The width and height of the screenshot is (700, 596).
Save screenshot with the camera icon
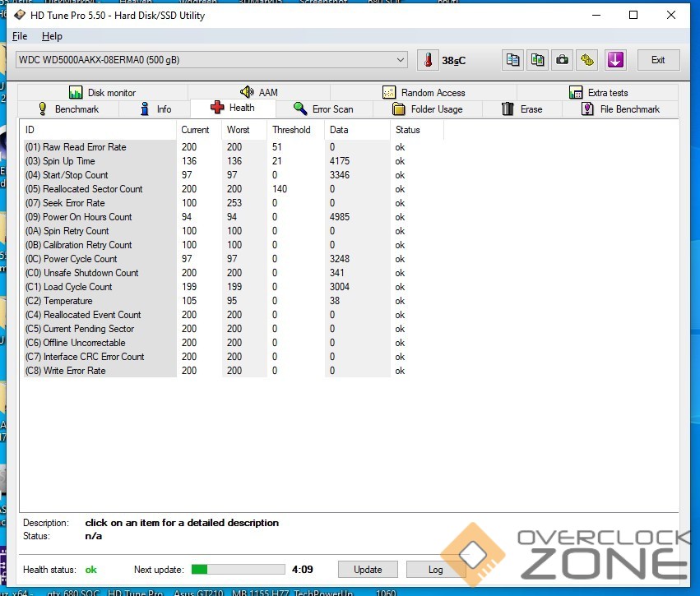(562, 60)
